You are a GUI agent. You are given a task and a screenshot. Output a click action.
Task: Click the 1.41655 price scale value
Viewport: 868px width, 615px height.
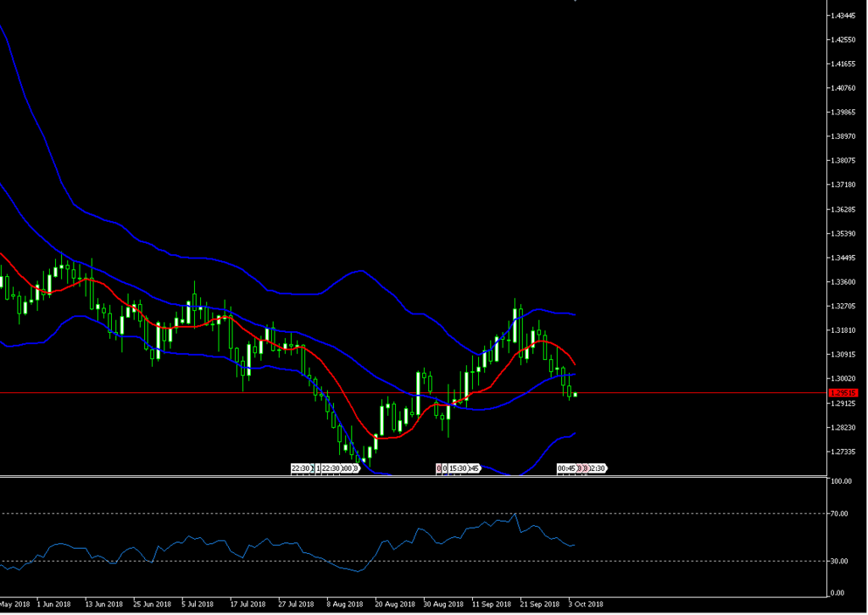coord(843,64)
